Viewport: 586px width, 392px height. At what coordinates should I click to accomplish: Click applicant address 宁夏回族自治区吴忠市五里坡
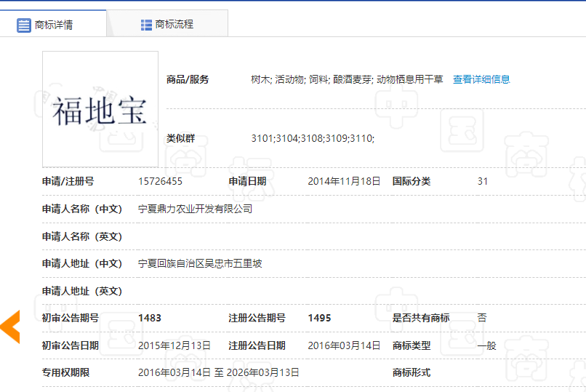200,263
